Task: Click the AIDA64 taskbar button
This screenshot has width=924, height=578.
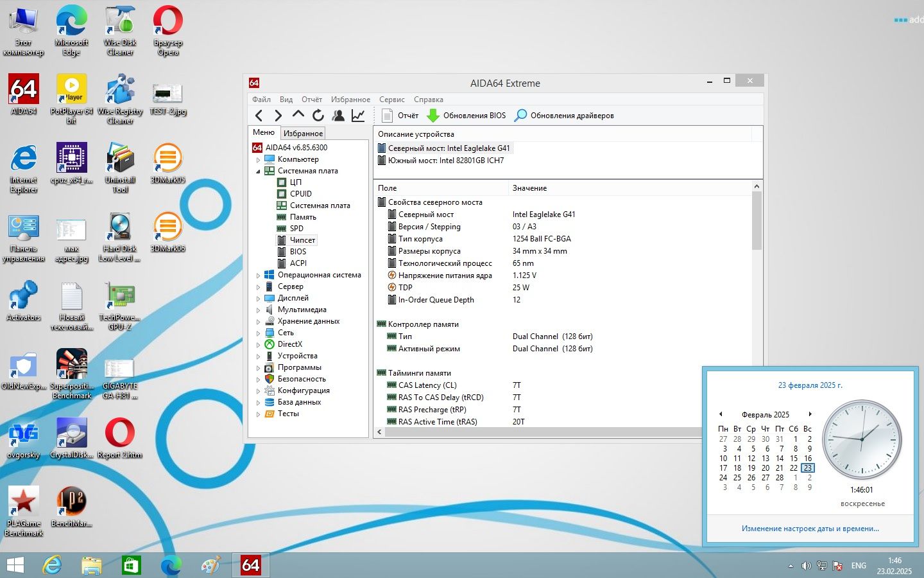Action: [x=250, y=565]
